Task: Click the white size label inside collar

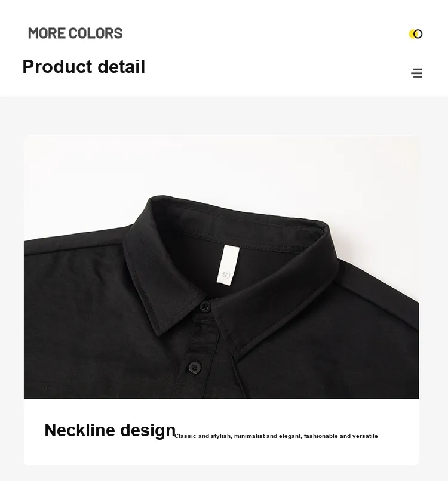Action: point(228,265)
